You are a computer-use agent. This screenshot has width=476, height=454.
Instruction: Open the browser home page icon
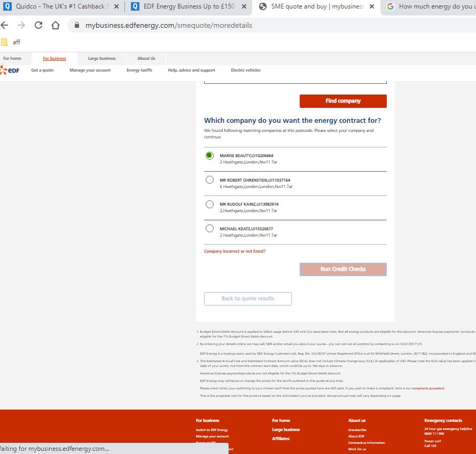(x=55, y=25)
